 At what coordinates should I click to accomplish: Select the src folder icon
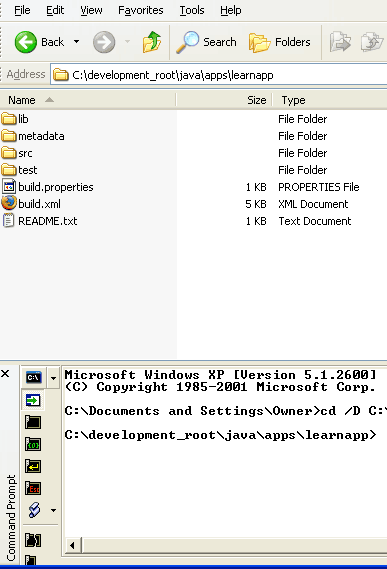point(9,153)
